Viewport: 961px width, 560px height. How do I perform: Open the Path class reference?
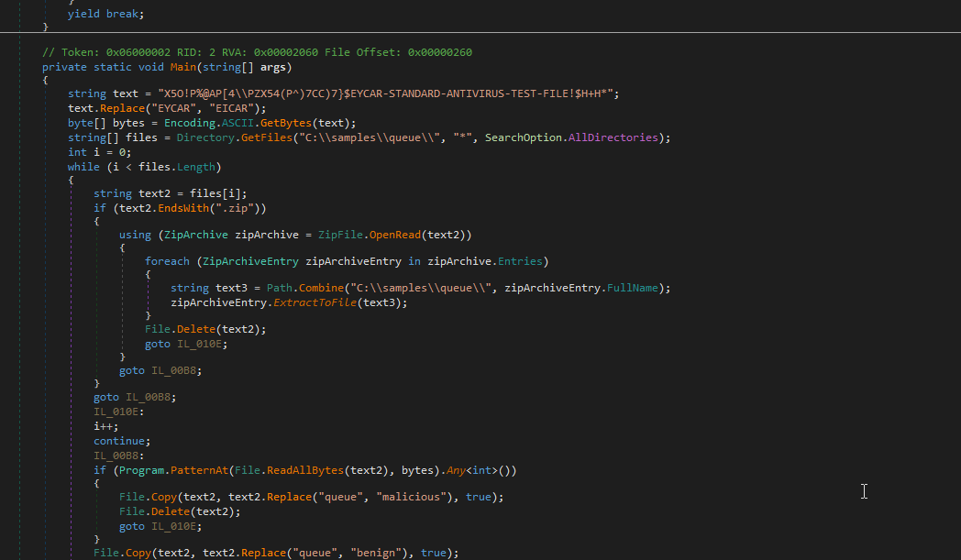[x=280, y=288]
